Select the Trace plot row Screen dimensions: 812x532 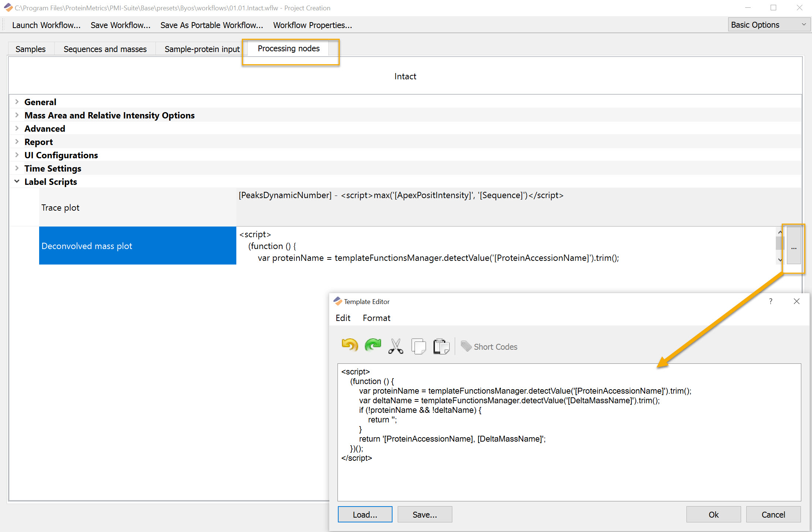(137, 207)
